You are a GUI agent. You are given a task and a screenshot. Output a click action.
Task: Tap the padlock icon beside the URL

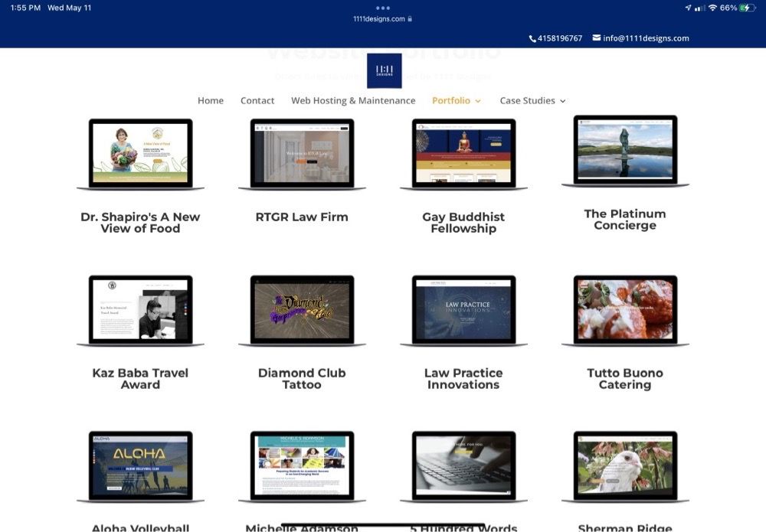click(410, 18)
